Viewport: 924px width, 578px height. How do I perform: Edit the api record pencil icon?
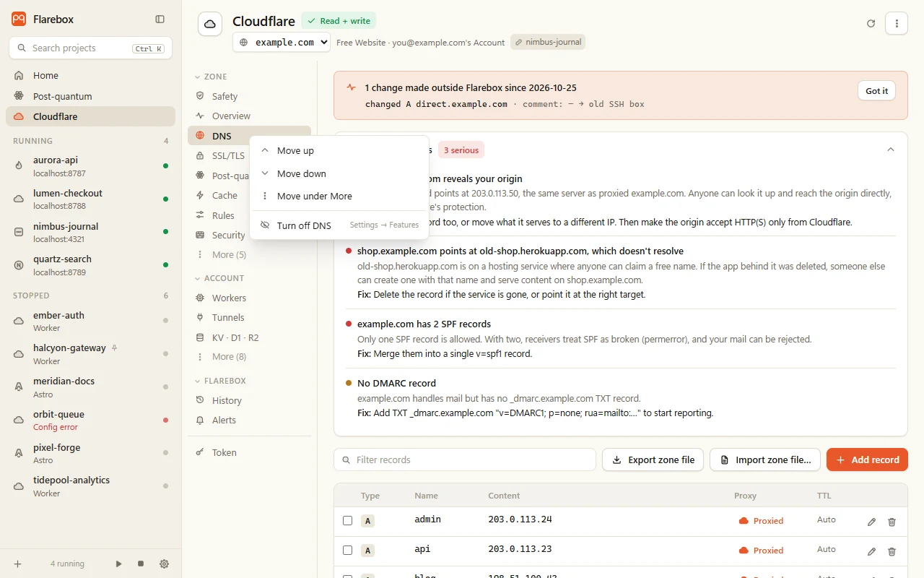coord(871,551)
